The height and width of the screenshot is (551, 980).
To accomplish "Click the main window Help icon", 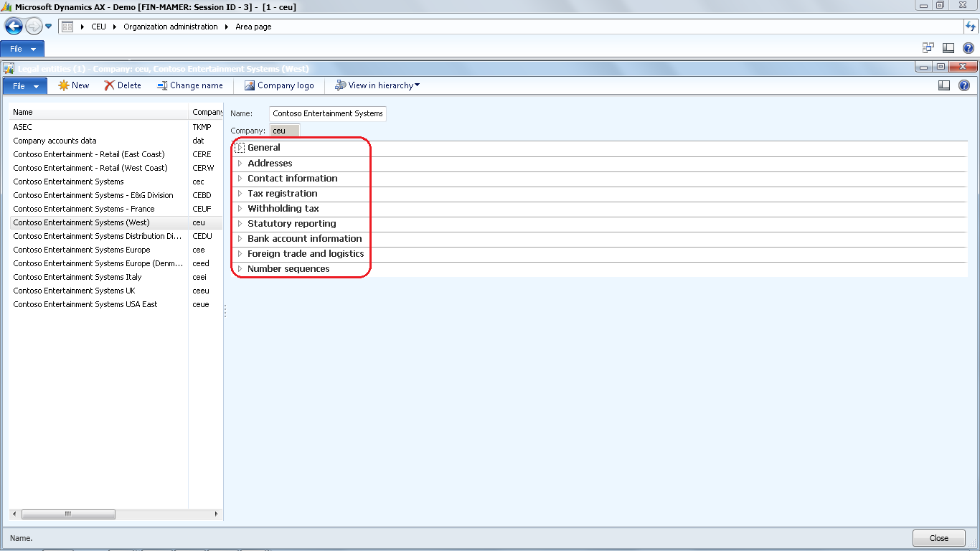I will pyautogui.click(x=968, y=48).
